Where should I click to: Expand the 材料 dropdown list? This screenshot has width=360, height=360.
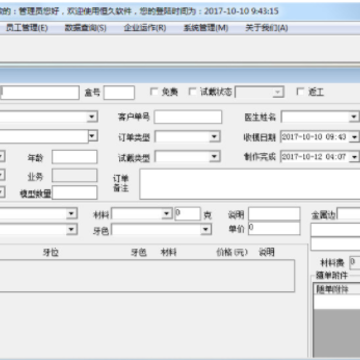(166, 214)
